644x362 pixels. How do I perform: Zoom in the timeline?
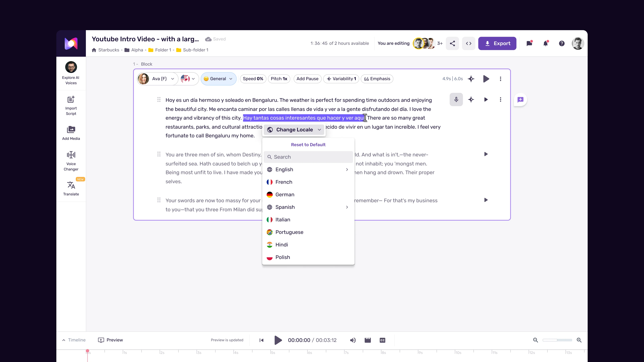point(579,340)
